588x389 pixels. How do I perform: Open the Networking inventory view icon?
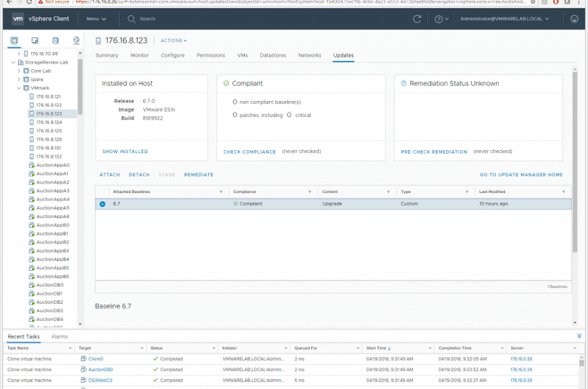point(76,40)
